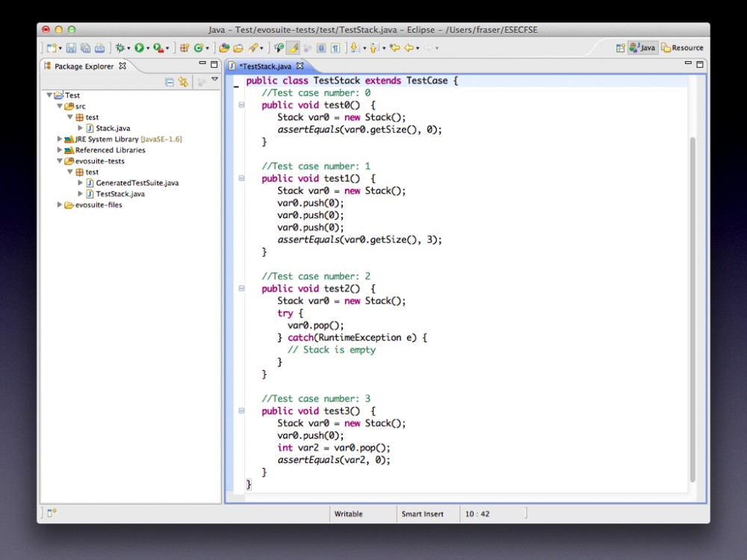The width and height of the screenshot is (747, 560).
Task: Click the Open Type toolbar icon
Action: pos(224,48)
